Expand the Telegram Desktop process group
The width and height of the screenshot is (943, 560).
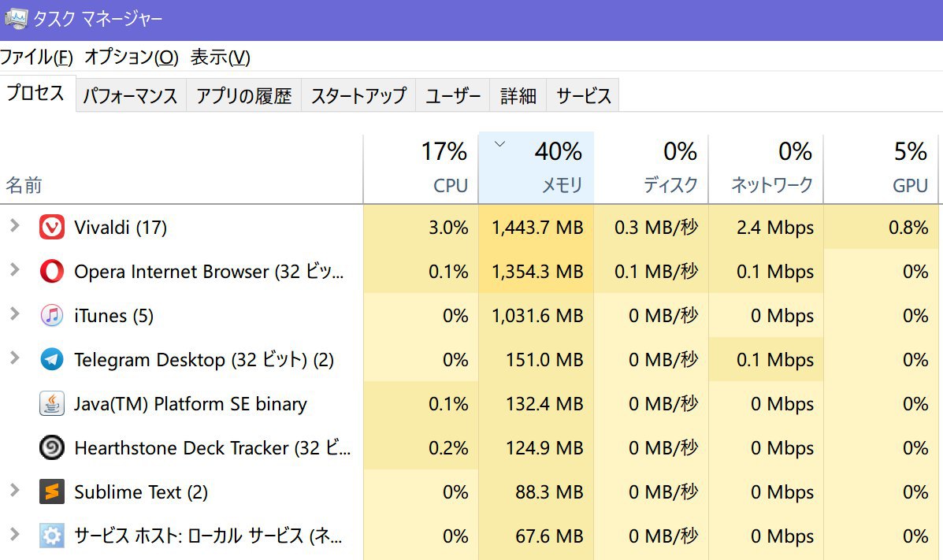pyautogui.click(x=14, y=358)
